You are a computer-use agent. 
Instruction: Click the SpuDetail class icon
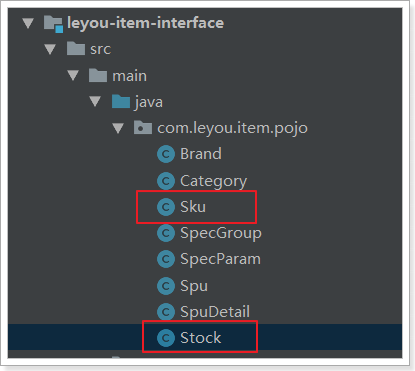[166, 312]
